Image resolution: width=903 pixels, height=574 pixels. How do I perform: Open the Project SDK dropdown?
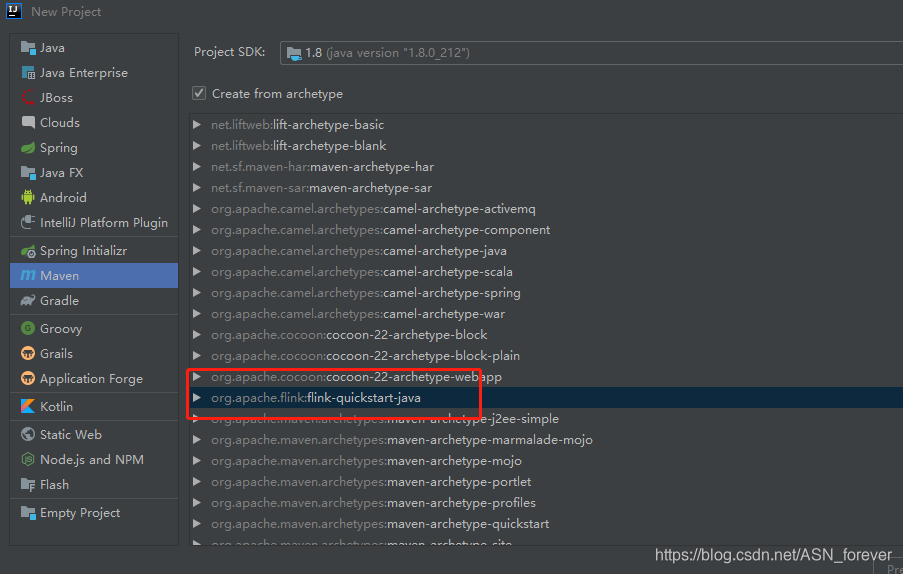click(591, 53)
